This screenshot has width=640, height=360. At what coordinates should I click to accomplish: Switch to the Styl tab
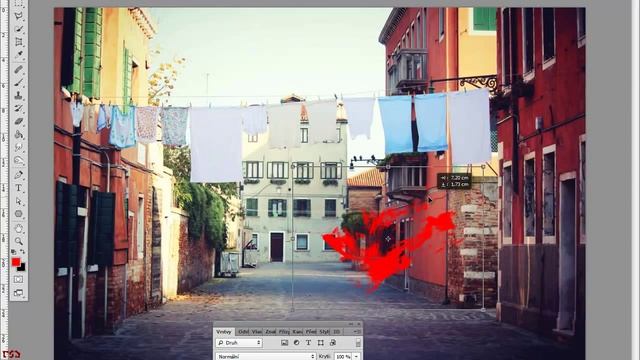(x=324, y=332)
